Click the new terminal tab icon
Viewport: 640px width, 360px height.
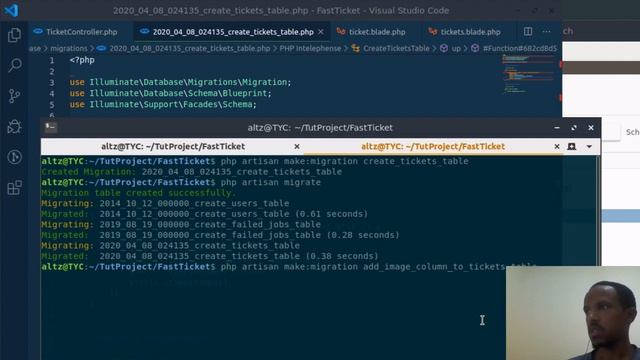(572, 147)
